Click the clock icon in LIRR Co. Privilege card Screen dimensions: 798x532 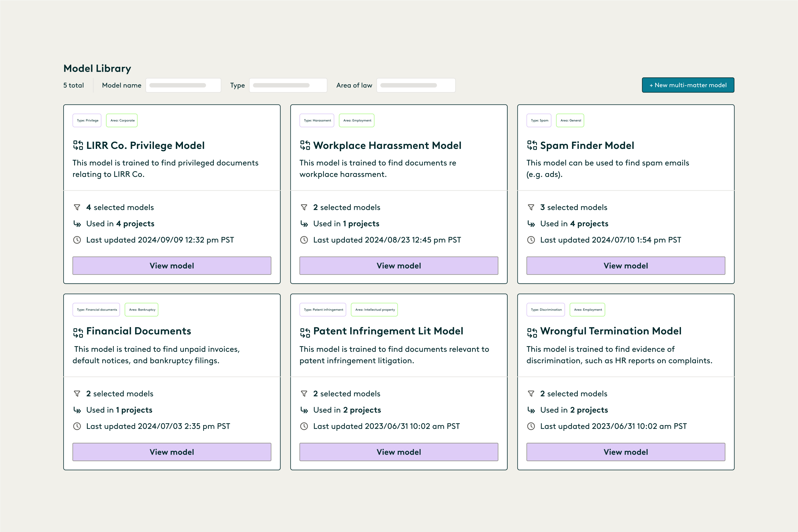point(77,240)
